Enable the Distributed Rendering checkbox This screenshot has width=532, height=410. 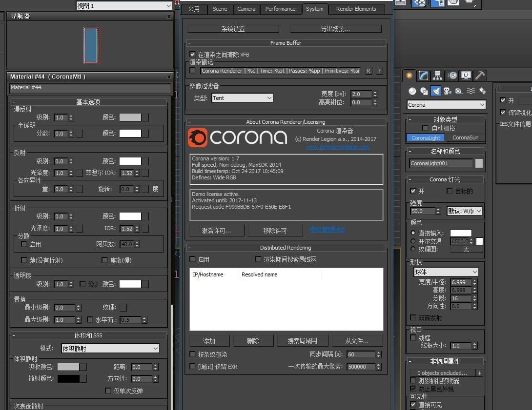click(192, 259)
